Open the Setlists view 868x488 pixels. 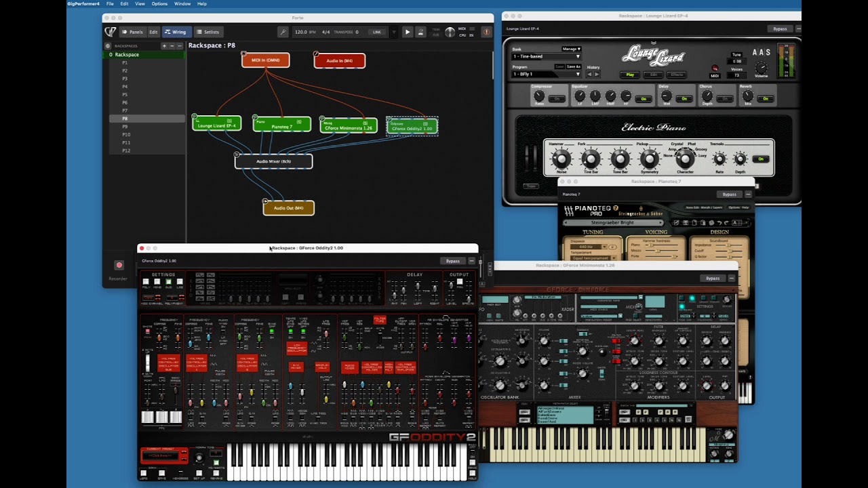coord(208,32)
